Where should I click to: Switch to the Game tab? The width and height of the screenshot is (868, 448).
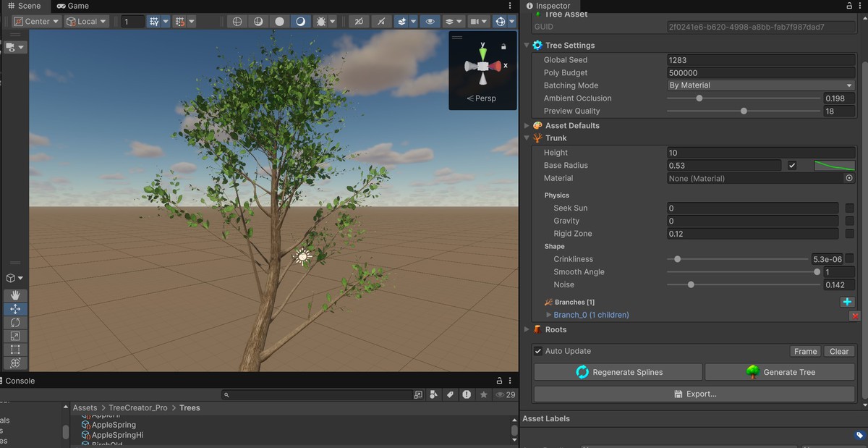(x=72, y=6)
